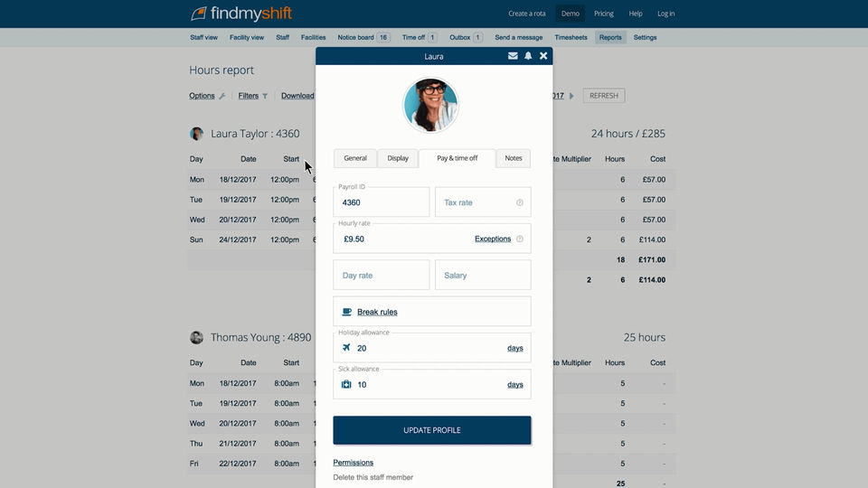Screen dimensions: 868x488
Task: Click the Hourly rate field
Action: coord(432,239)
